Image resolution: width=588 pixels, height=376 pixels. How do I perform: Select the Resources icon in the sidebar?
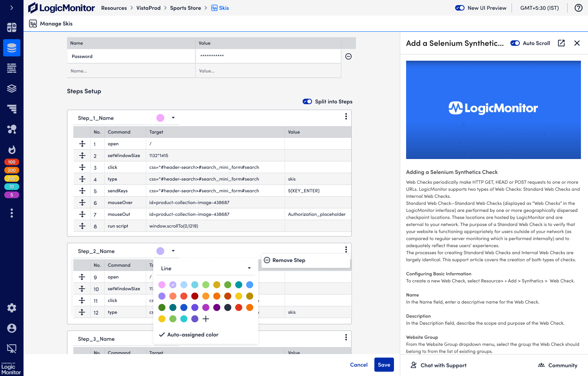(x=12, y=48)
